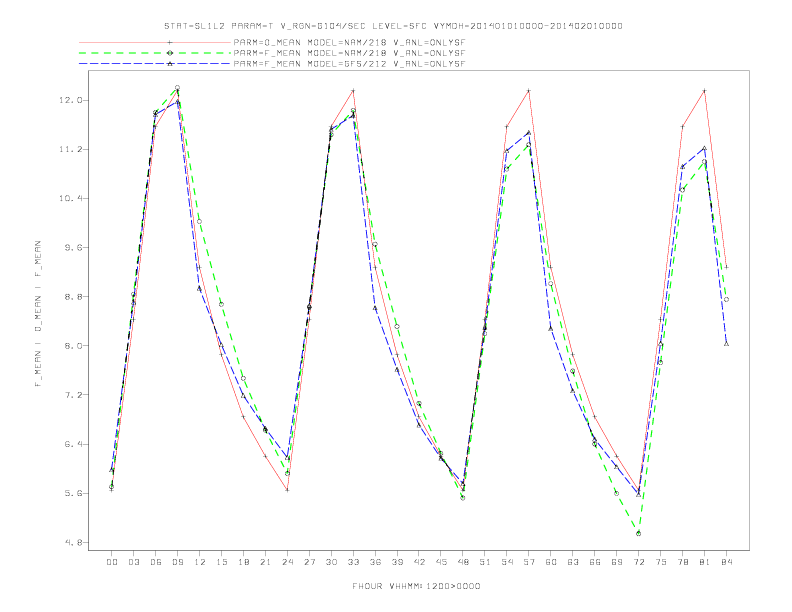This screenshot has width=792, height=612.
Task: Click the blue triangle data point at hour 12
Action: [x=200, y=288]
